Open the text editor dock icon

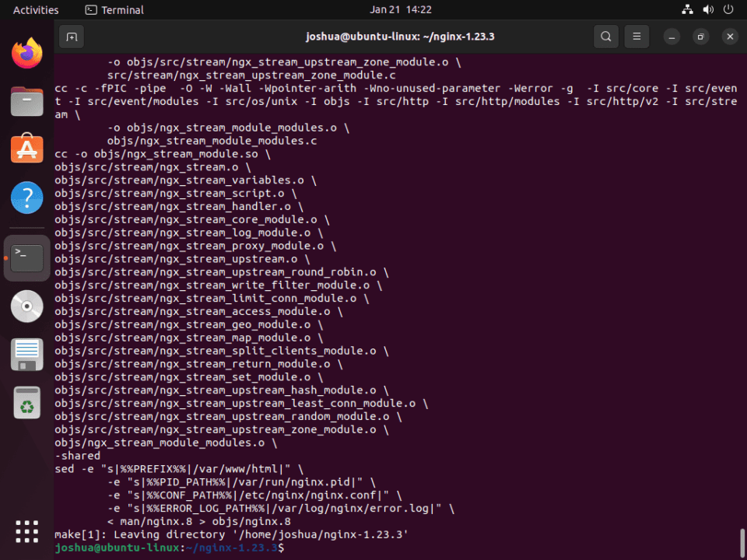coord(27,355)
